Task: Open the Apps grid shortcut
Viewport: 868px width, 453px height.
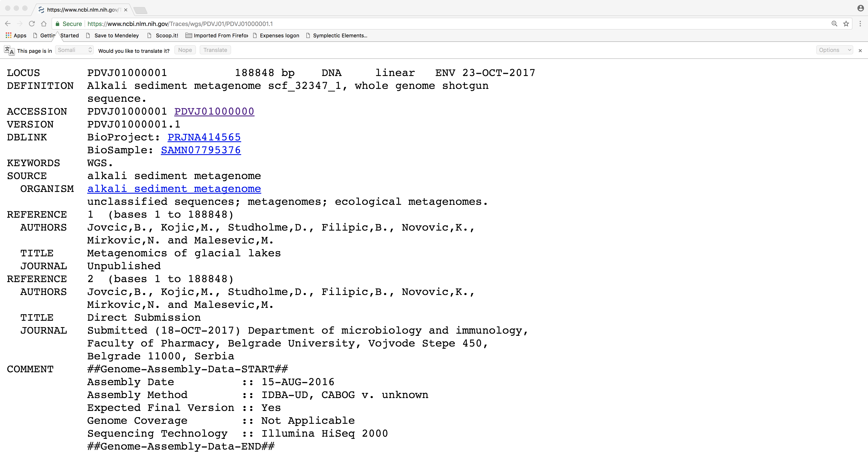Action: pyautogui.click(x=16, y=35)
